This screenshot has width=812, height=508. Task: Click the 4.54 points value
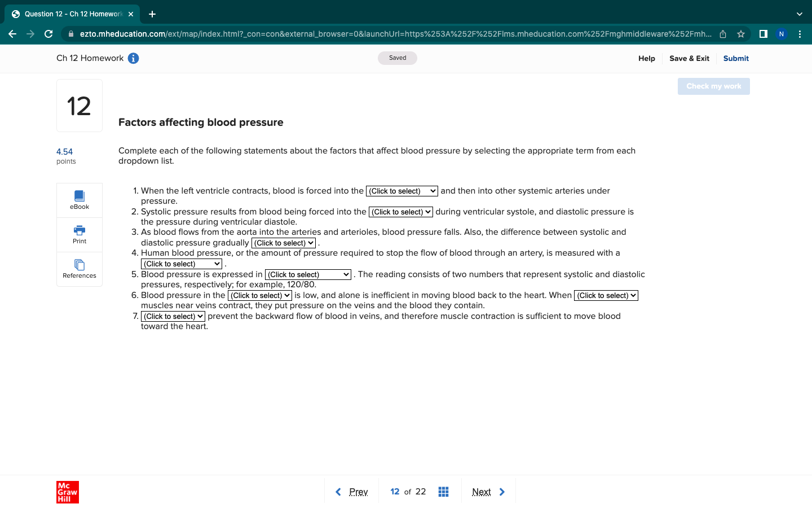(65, 152)
